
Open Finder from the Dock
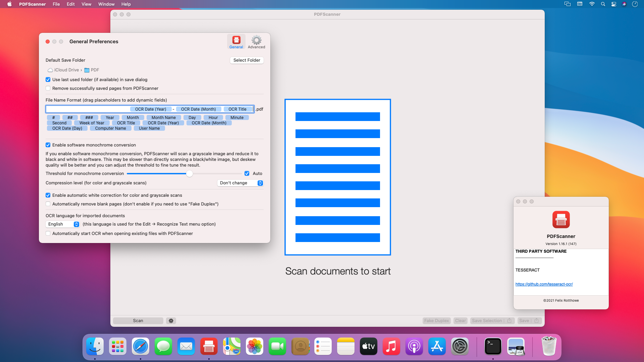(x=95, y=346)
